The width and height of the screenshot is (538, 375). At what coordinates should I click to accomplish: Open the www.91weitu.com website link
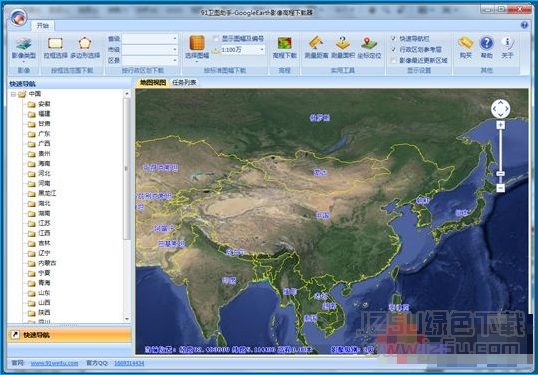tap(55, 363)
